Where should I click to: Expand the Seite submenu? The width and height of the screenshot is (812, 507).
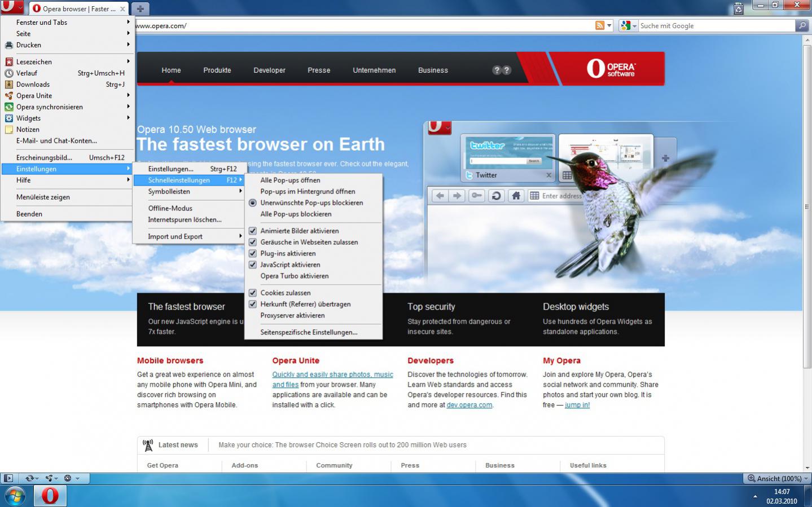(67, 34)
